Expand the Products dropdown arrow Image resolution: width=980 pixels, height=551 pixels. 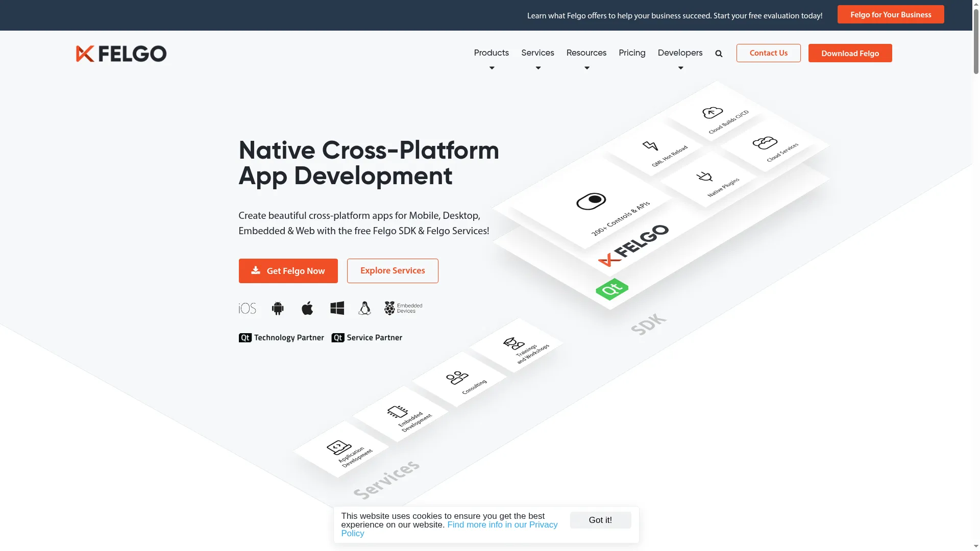(x=492, y=68)
